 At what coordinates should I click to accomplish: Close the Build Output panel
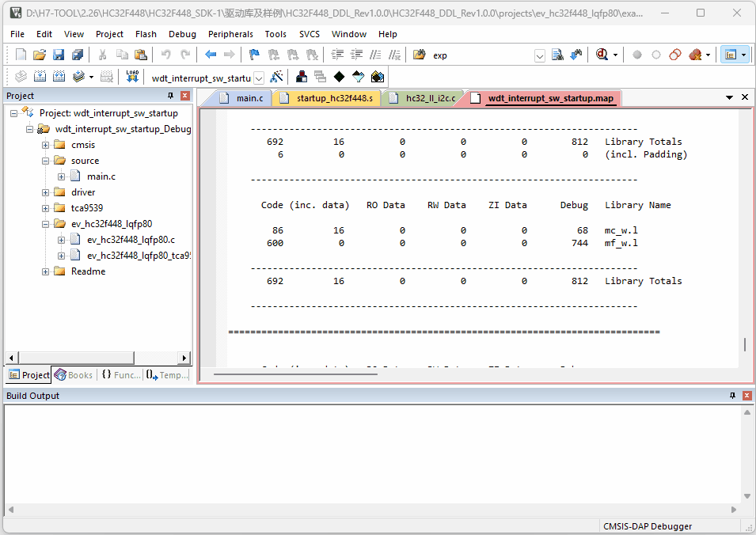747,396
